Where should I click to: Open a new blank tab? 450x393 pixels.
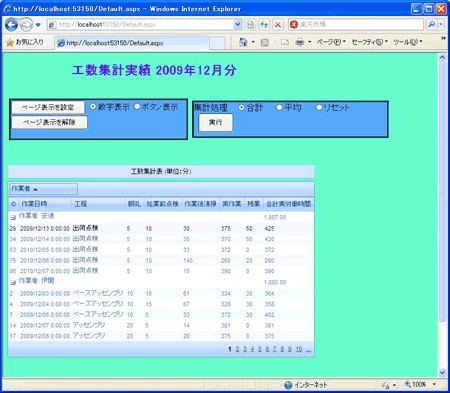click(217, 43)
